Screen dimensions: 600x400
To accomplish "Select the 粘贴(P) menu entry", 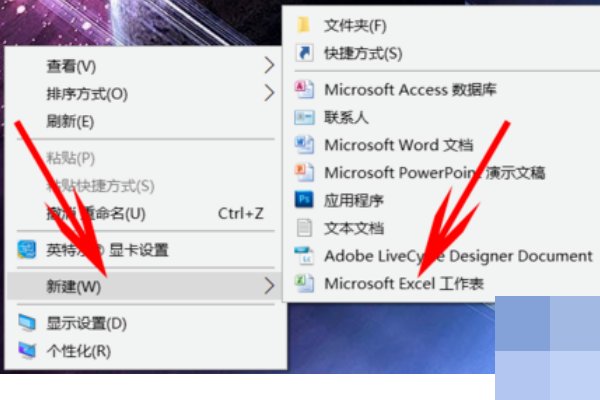I will [x=145, y=158].
